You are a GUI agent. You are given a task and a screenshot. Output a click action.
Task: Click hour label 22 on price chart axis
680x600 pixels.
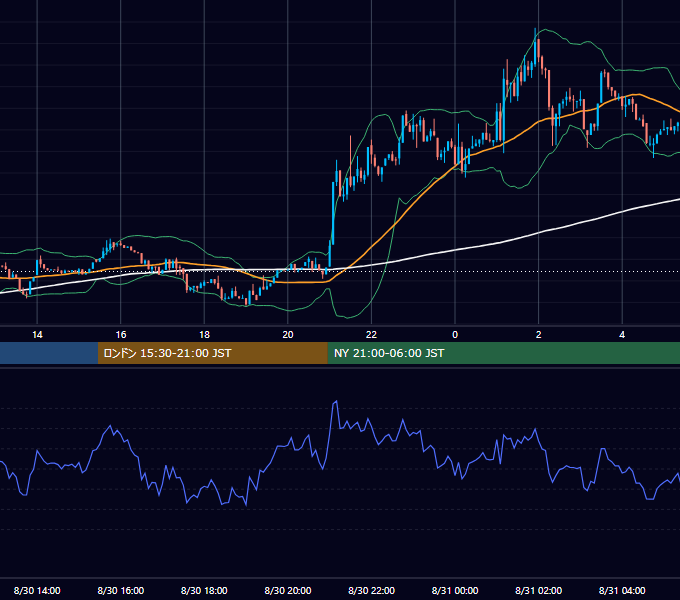pos(371,335)
